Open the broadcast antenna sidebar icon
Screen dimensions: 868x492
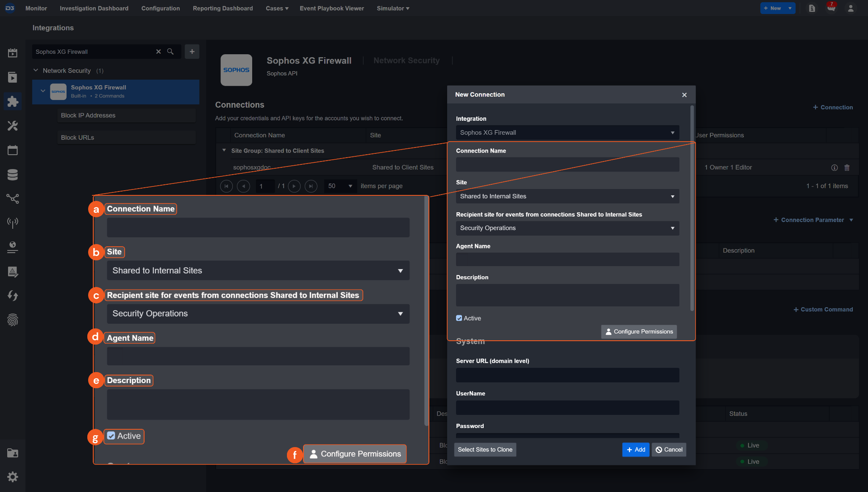click(x=13, y=222)
